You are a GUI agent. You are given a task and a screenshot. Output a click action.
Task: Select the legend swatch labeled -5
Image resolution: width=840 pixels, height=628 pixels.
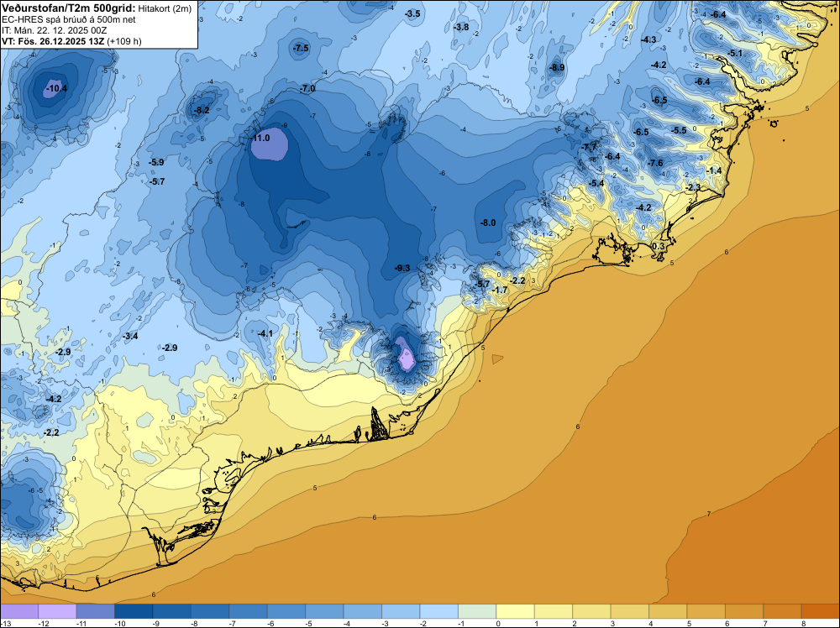click(324, 611)
